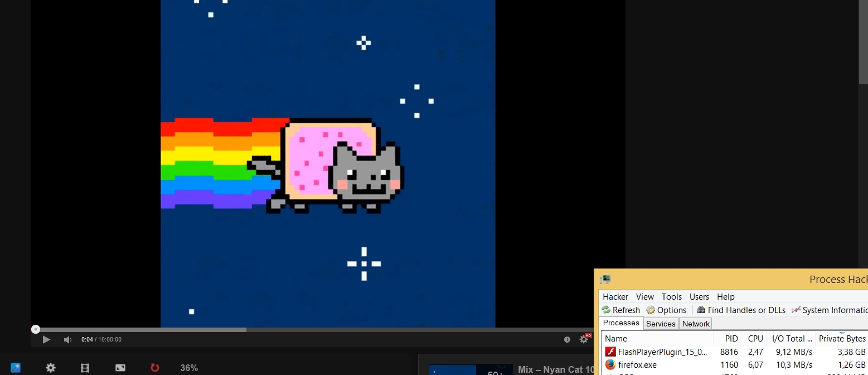Sort by the Name column header
868x375 pixels.
click(x=657, y=338)
